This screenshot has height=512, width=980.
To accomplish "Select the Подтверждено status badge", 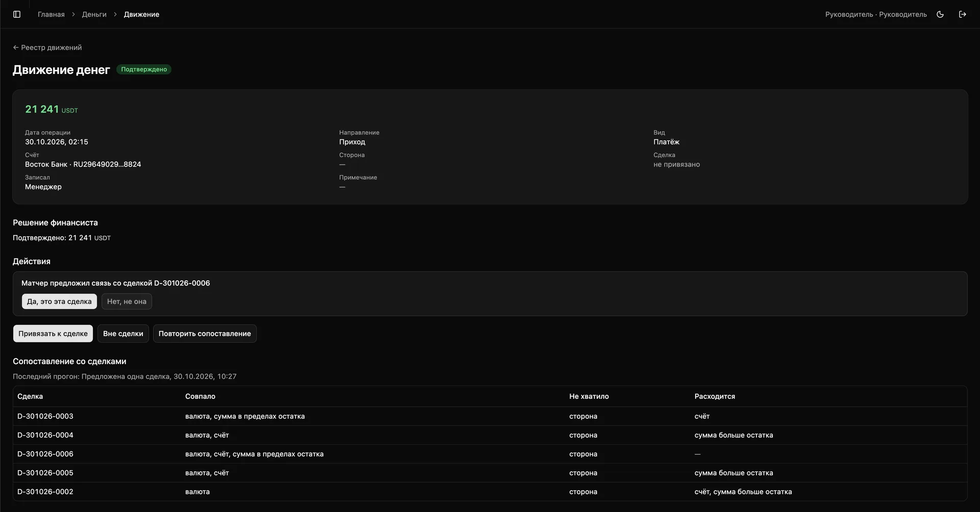I will pos(144,69).
